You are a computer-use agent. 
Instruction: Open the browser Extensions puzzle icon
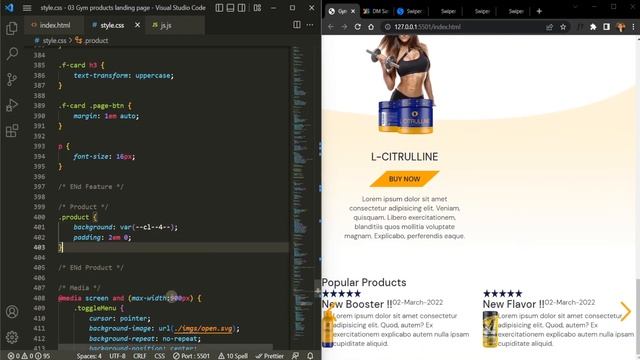[593, 27]
